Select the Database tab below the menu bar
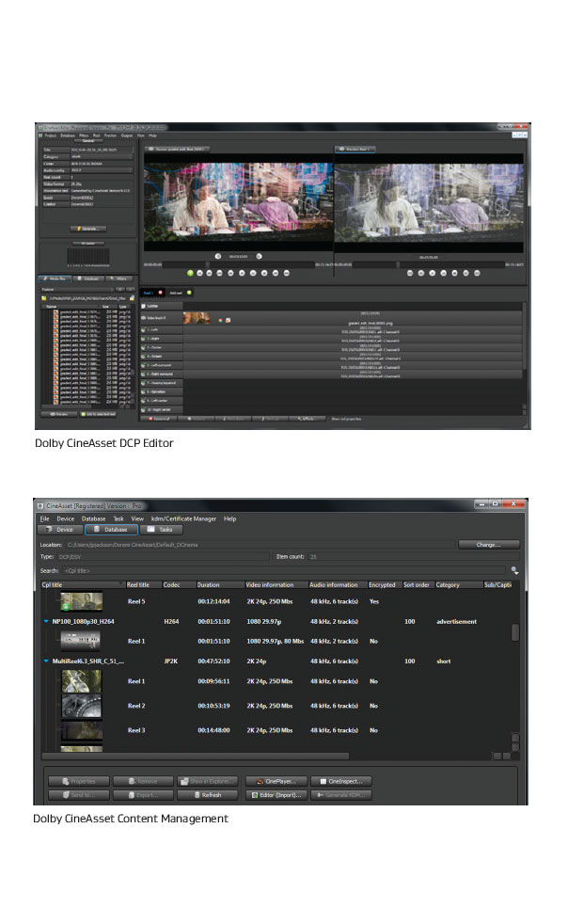568x924 pixels. 111,529
